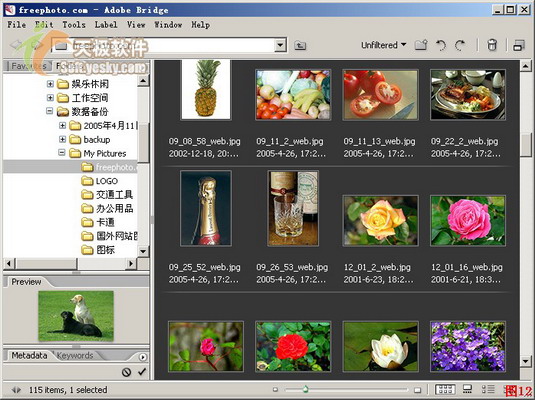
Task: Click folder tree scroll down arrow
Action: pyautogui.click(x=143, y=252)
